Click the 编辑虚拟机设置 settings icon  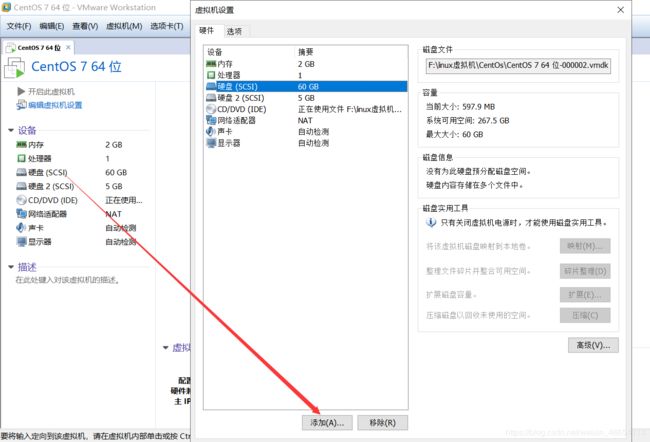pos(21,105)
